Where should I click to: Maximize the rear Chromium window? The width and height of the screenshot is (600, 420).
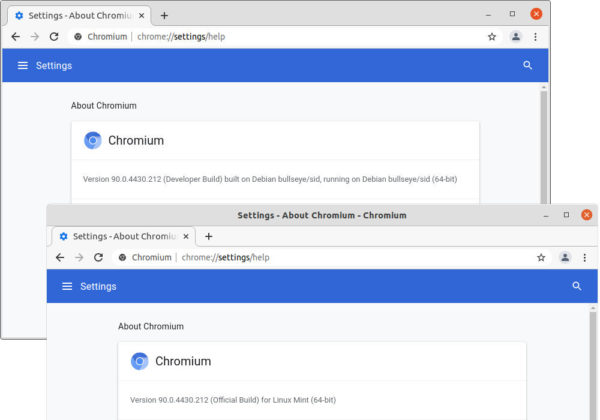click(512, 14)
